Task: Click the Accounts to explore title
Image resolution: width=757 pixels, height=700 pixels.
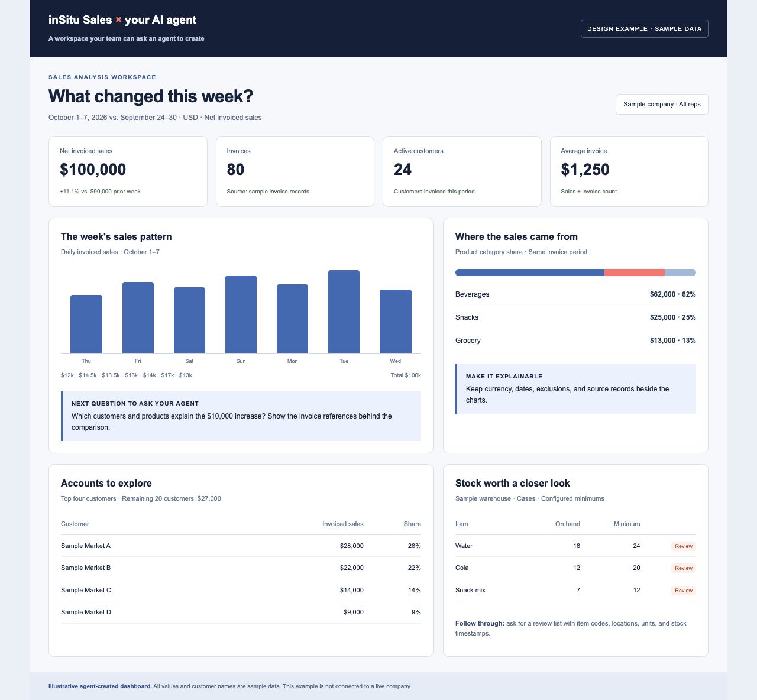Action: tap(106, 483)
